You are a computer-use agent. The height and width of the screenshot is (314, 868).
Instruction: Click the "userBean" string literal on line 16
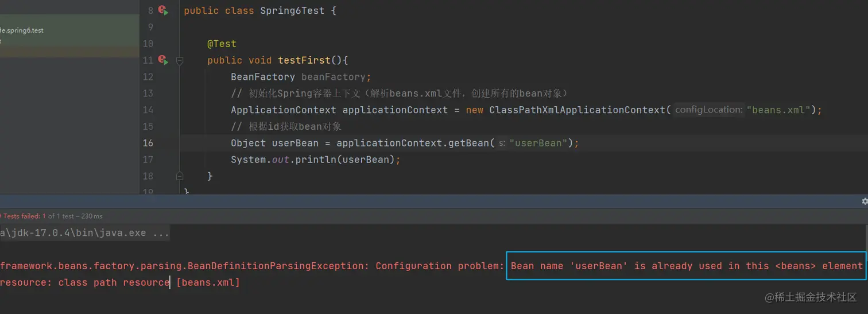(538, 143)
